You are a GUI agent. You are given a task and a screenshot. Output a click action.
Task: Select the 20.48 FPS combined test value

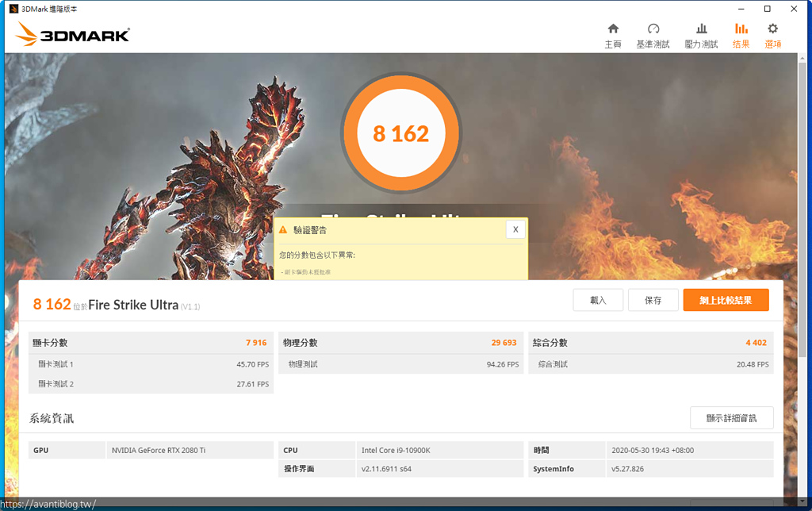point(753,364)
